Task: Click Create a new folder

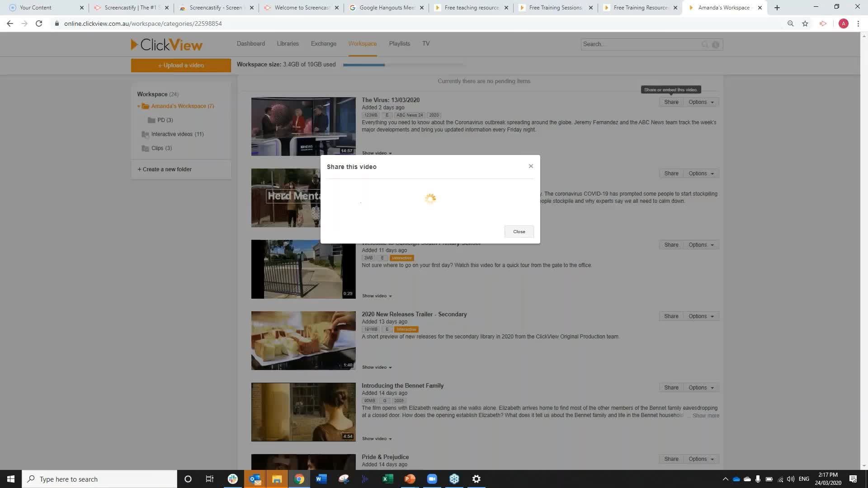Action: coord(165,169)
